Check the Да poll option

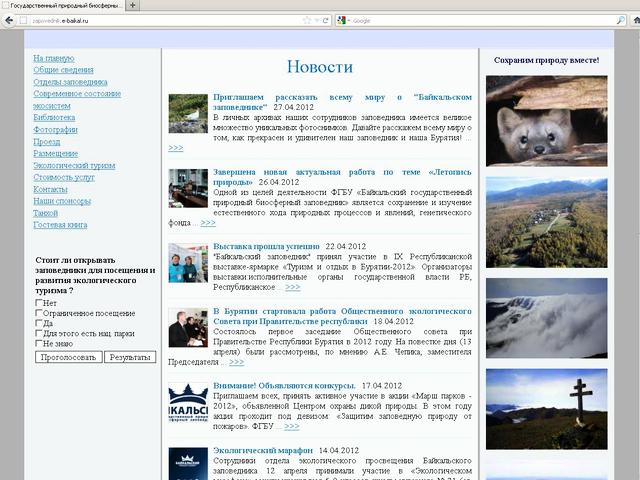[39, 323]
